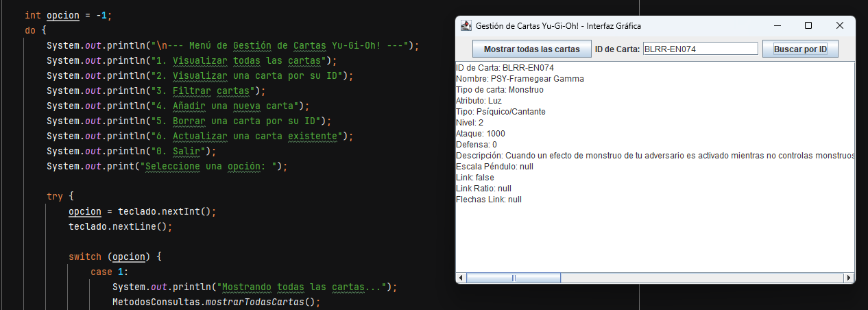This screenshot has width=868, height=310.
Task: Click the 'Flechas Link: null' line
Action: pos(489,200)
